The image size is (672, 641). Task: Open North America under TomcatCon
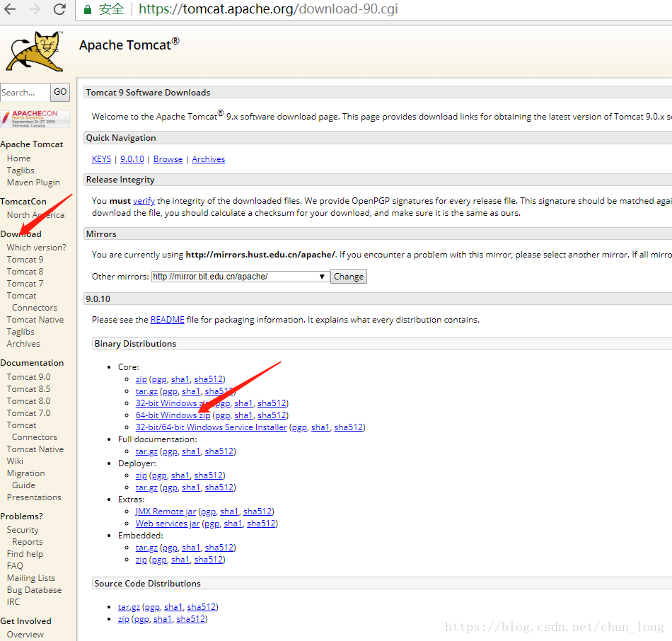pyautogui.click(x=35, y=215)
